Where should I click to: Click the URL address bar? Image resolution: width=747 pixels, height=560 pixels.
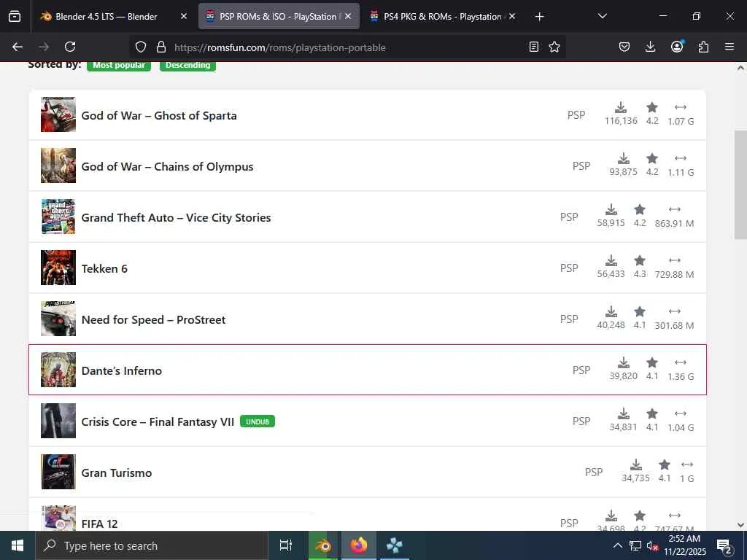[348, 47]
